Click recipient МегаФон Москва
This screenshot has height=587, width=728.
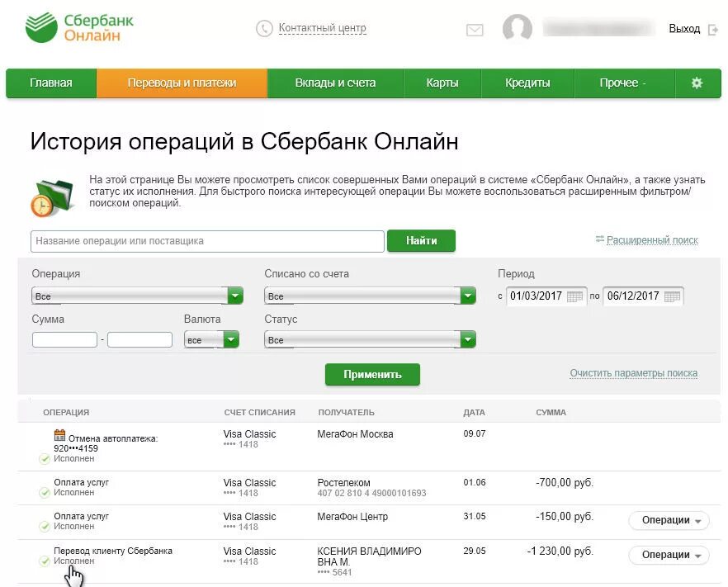[355, 434]
